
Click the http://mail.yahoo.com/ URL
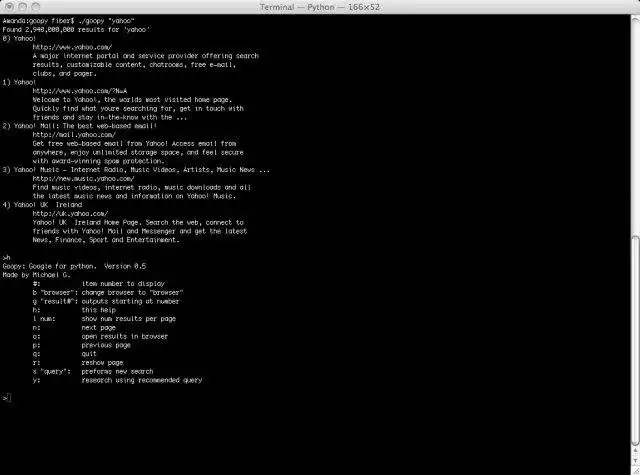(x=74, y=134)
